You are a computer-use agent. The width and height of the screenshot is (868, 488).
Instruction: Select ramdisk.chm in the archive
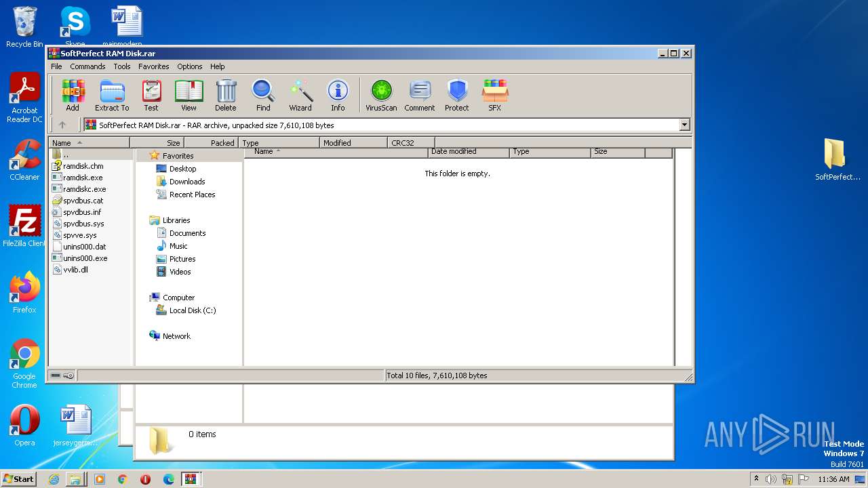click(x=83, y=166)
